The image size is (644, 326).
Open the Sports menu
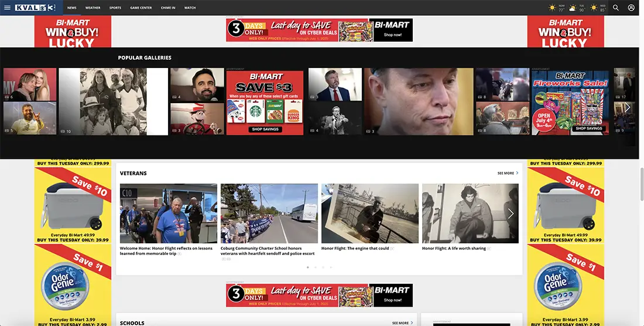[x=115, y=8]
